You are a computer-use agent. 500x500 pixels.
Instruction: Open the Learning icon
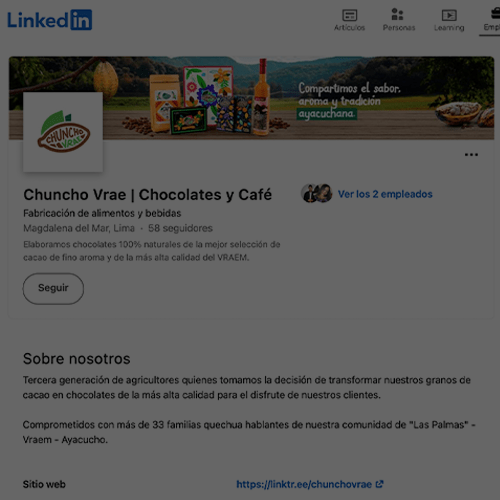click(449, 15)
